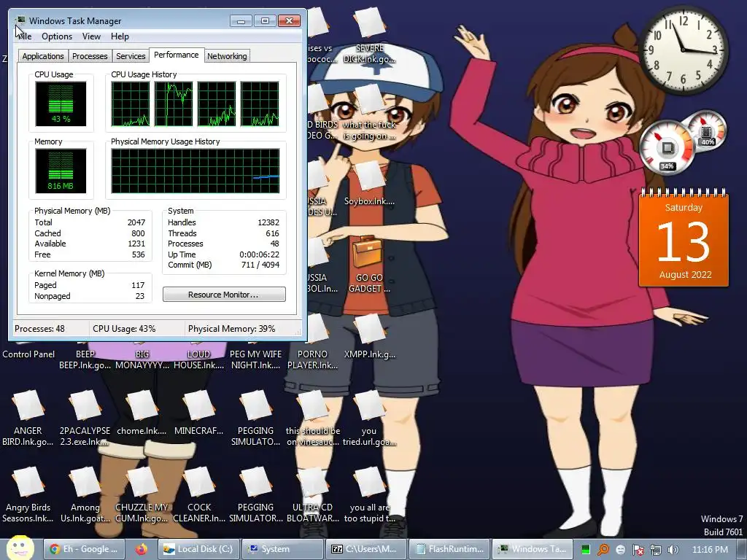This screenshot has width=747, height=560.
Task: Switch to Local Disk (C:) taskbar window
Action: (198, 549)
